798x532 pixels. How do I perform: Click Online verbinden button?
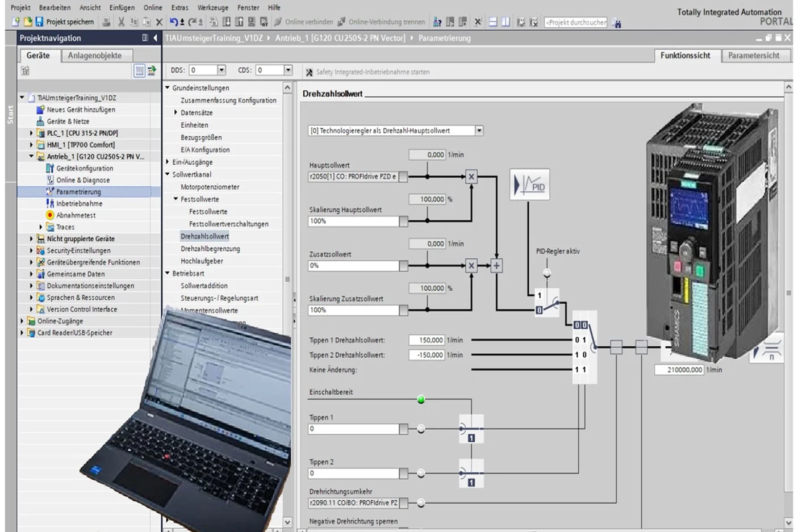tap(304, 22)
